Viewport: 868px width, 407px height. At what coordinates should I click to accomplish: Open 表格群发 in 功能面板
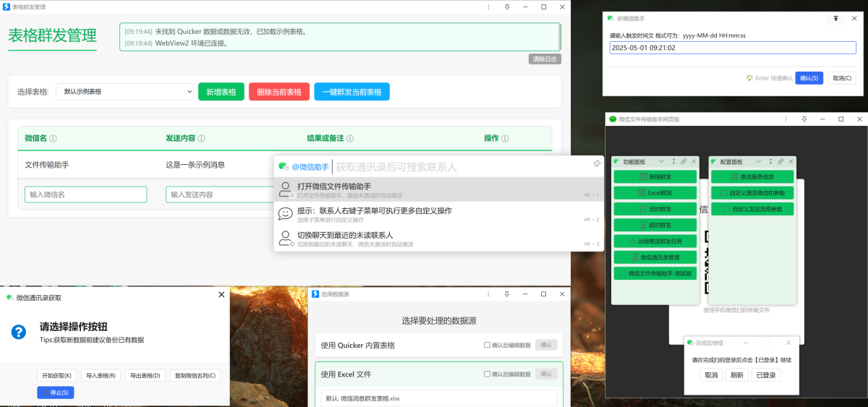tap(655, 176)
